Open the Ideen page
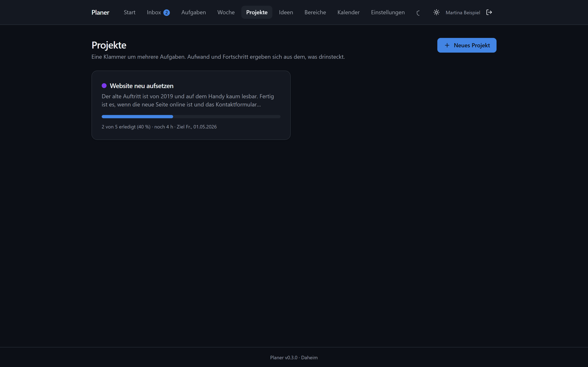The width and height of the screenshot is (588, 367). pyautogui.click(x=286, y=12)
